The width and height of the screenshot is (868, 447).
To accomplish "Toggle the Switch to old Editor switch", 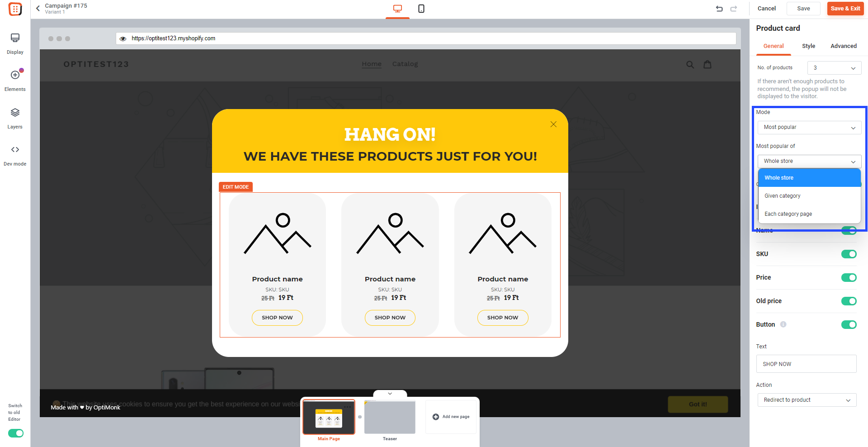I will click(16, 433).
